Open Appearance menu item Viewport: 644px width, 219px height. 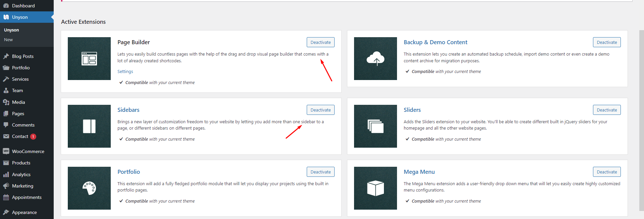point(27,212)
